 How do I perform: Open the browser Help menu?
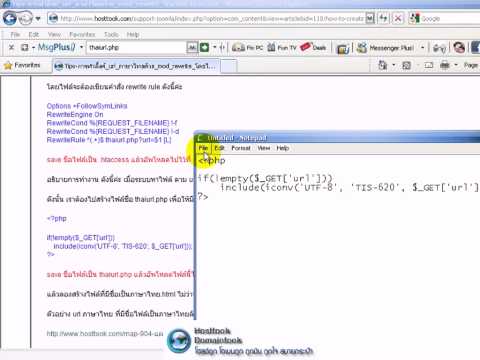(133, 34)
